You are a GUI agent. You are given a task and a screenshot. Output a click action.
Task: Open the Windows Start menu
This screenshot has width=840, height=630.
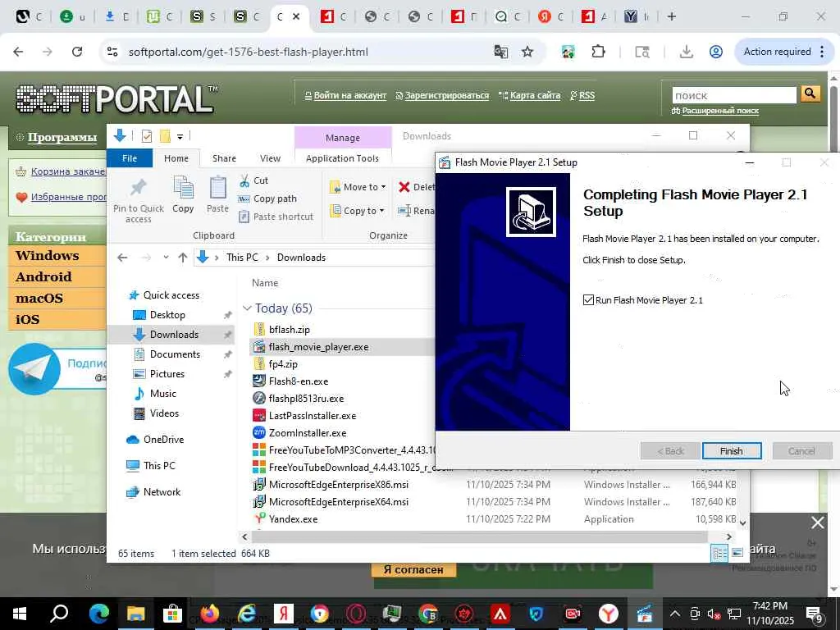[x=20, y=614]
